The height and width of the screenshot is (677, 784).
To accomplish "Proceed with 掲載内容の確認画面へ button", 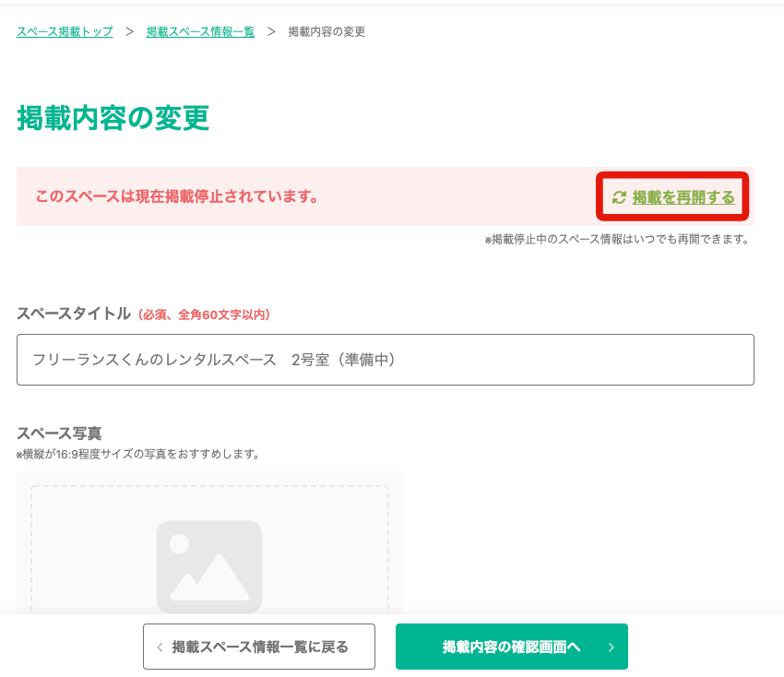I will pos(511,647).
